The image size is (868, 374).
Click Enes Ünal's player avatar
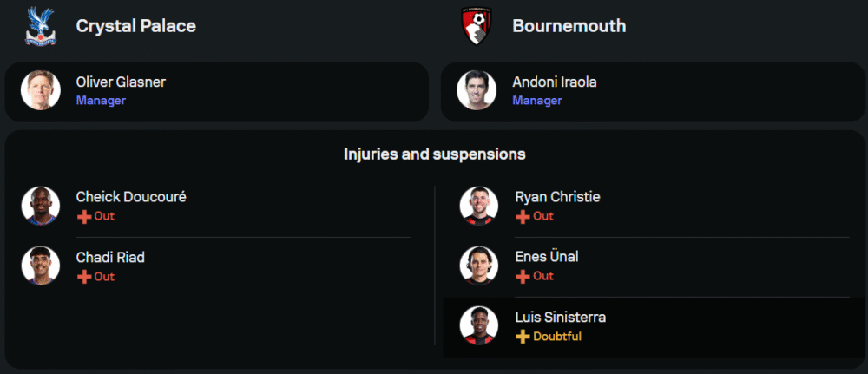pos(479,266)
